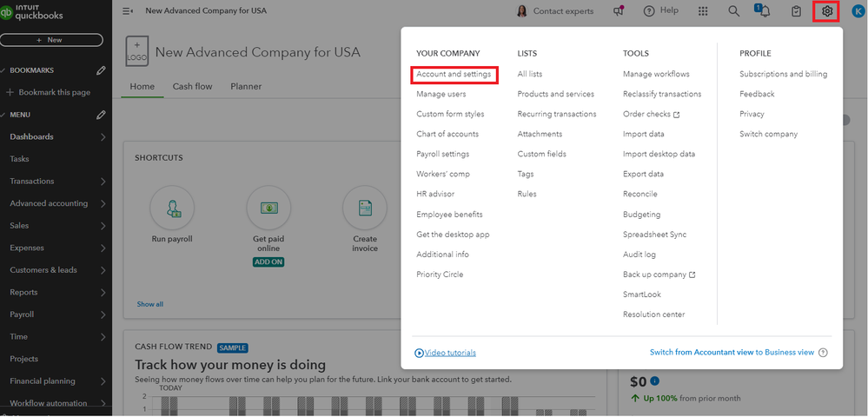Click the Run payroll shortcut icon

[x=171, y=208]
